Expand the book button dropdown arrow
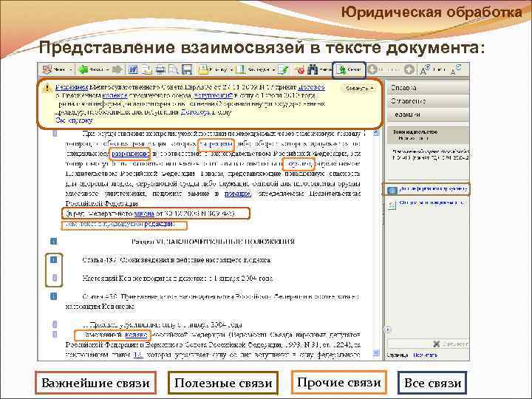532x399 pixels. [x=273, y=70]
